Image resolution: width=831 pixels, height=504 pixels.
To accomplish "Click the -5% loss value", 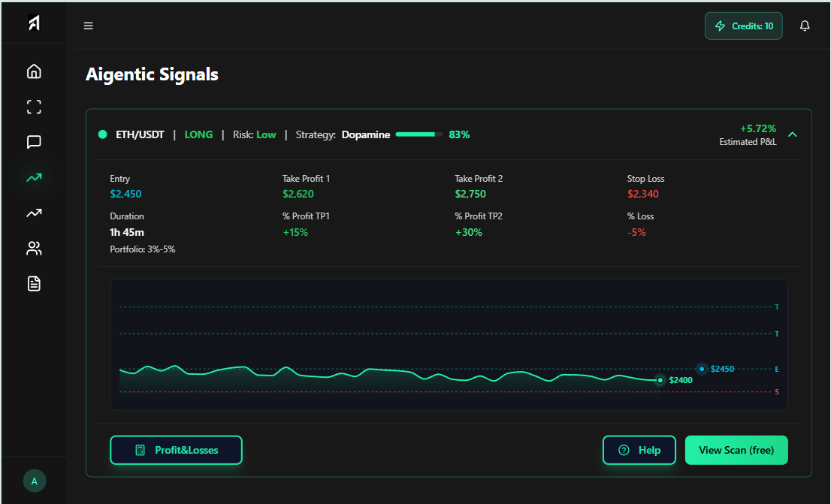I will click(x=636, y=232).
